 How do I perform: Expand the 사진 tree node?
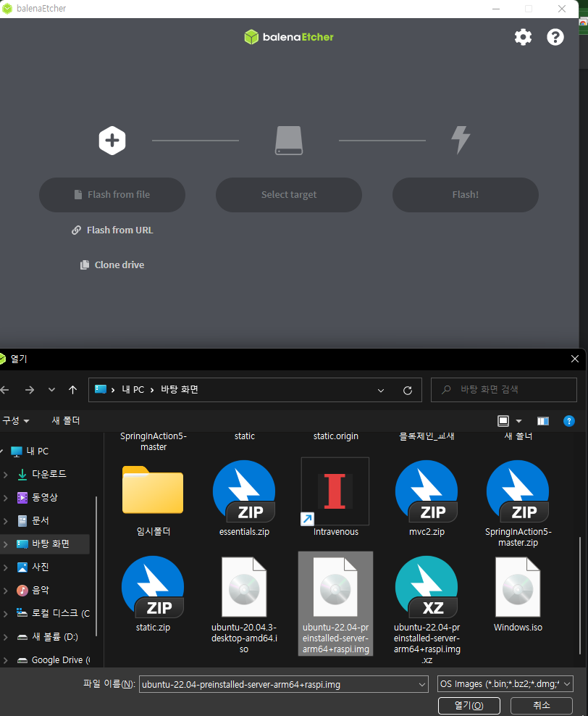pyautogui.click(x=6, y=567)
